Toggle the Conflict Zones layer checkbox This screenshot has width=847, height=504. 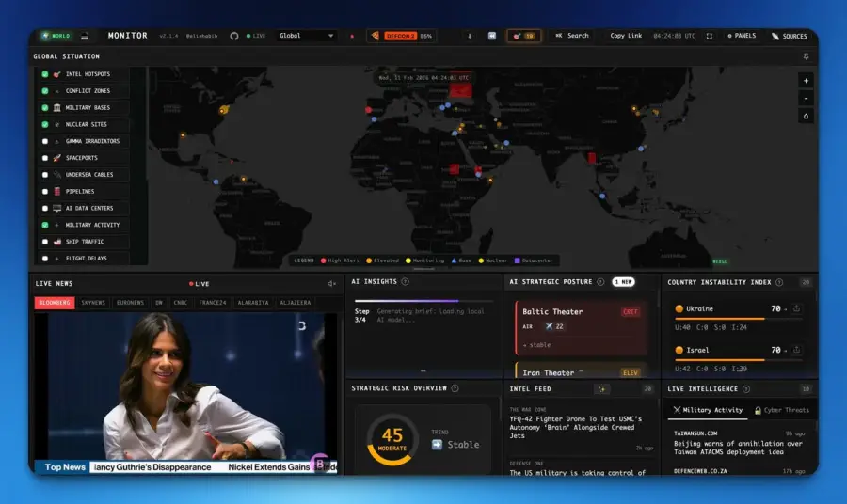click(x=45, y=91)
